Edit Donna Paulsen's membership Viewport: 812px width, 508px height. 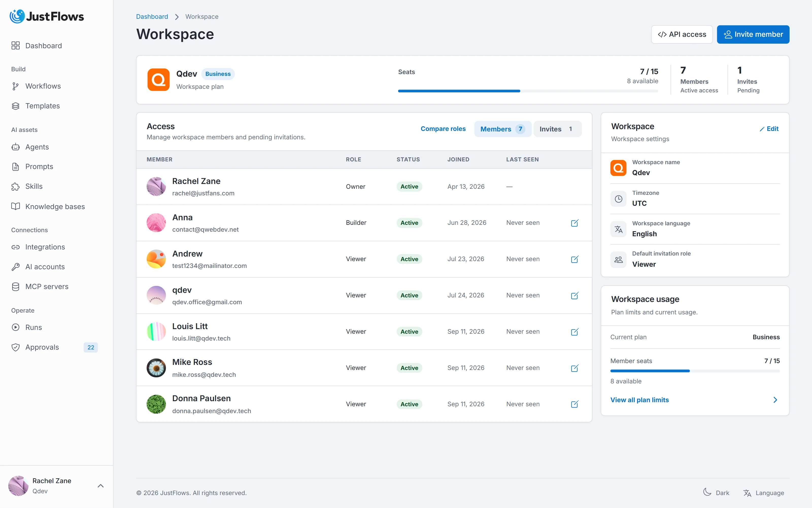pos(574,404)
